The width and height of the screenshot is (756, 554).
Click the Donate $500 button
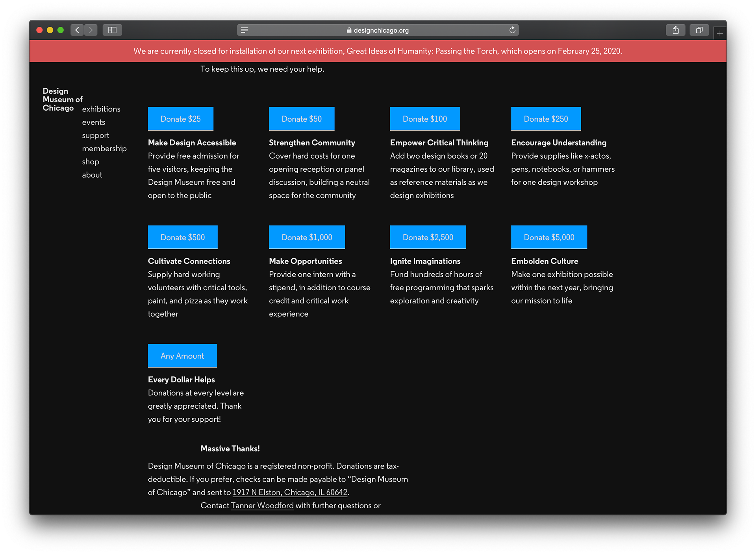point(183,237)
